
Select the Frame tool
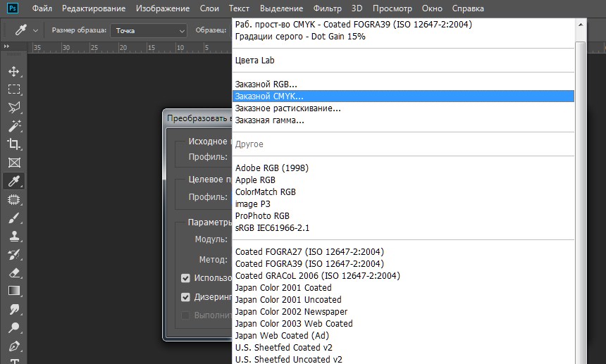point(14,163)
